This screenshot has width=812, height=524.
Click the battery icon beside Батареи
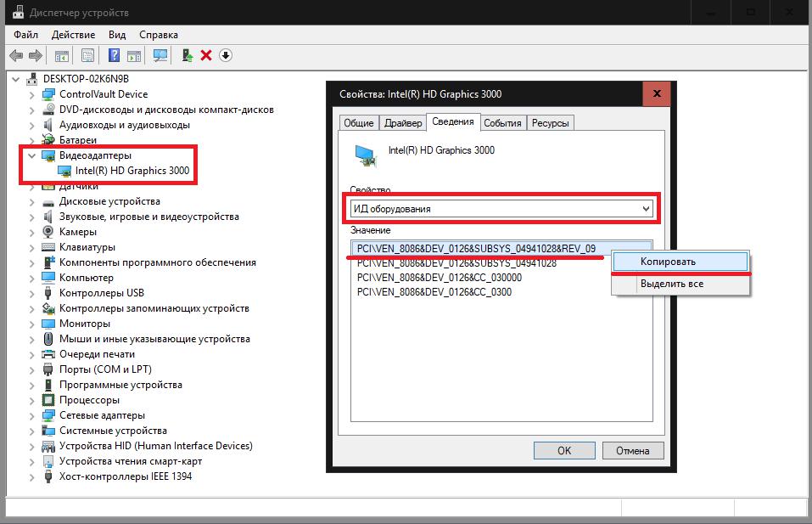click(48, 139)
